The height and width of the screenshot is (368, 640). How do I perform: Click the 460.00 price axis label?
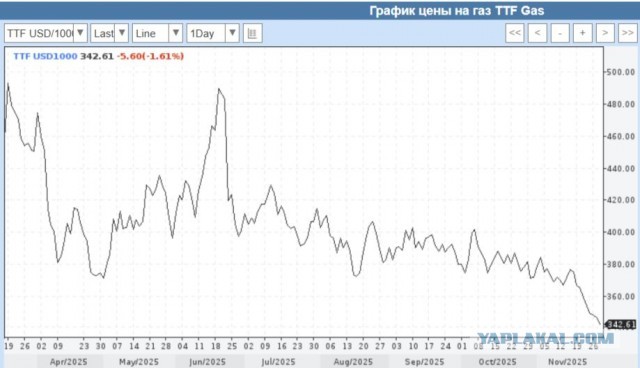[x=621, y=136]
